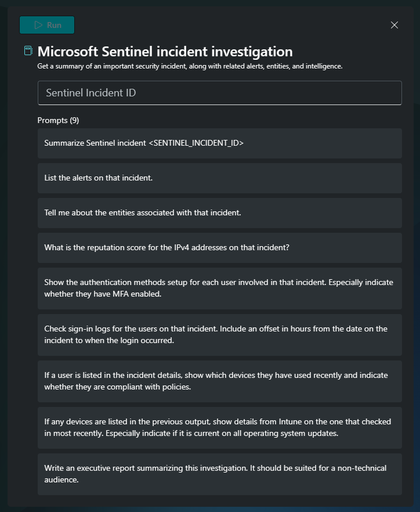Click the Sentinel Incident ID input field
The height and width of the screenshot is (512, 420).
point(219,93)
